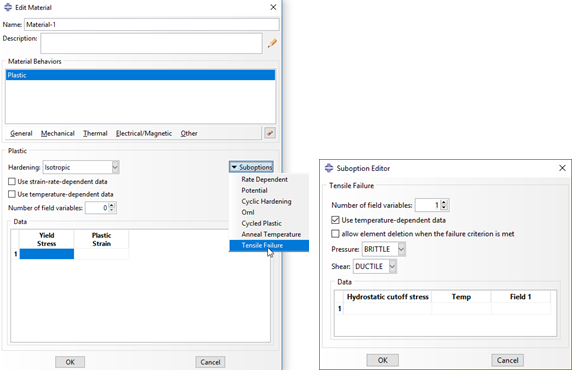572x370 pixels.
Task: Open the Electrical/Magnetic menu
Action: click(144, 134)
